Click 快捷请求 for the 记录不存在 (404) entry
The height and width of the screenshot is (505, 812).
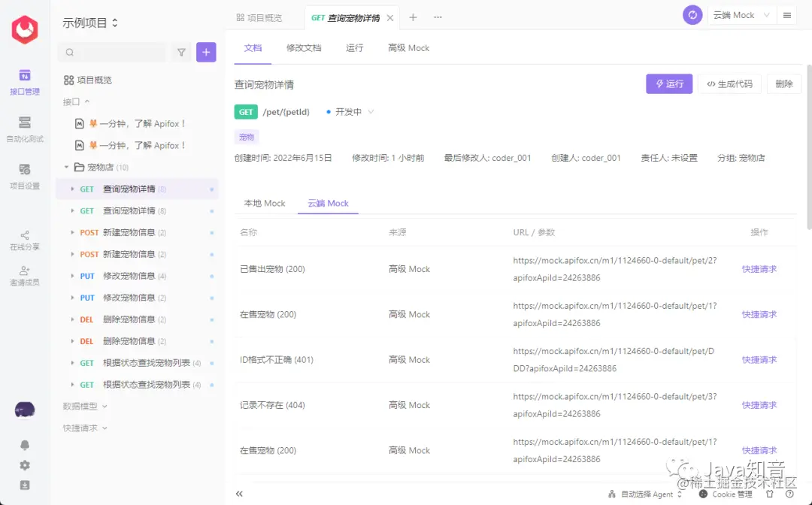click(x=759, y=404)
